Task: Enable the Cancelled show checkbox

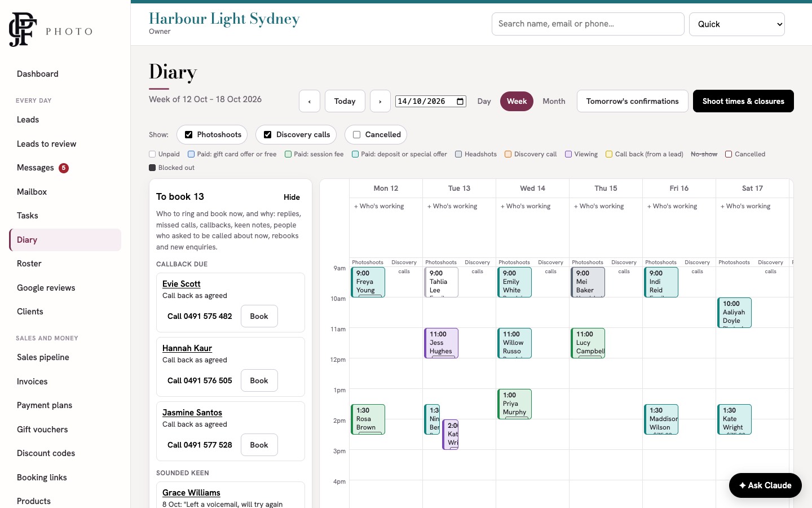Action: pos(356,134)
